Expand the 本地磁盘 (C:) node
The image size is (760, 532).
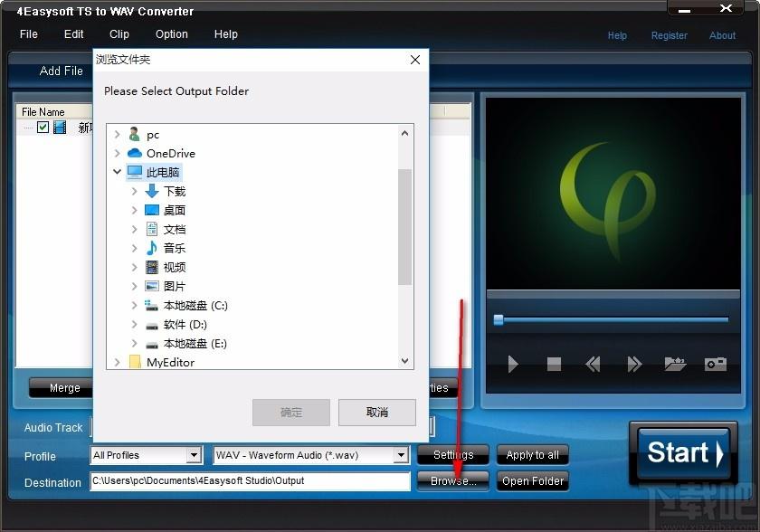(134, 305)
